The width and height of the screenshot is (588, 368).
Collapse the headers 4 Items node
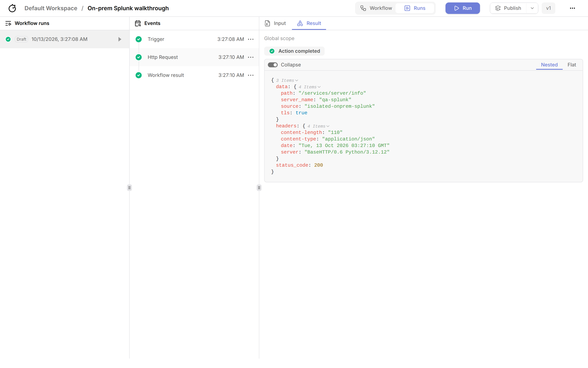tap(318, 126)
